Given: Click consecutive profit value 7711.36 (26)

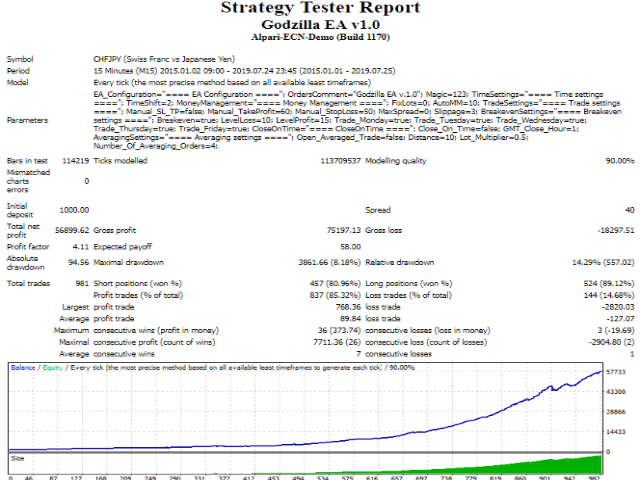Looking at the screenshot, I should (337, 342).
